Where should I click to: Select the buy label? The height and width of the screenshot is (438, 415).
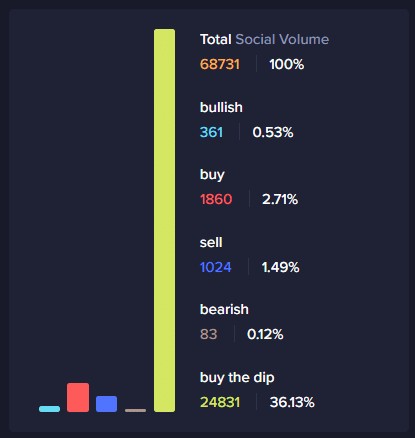212,175
